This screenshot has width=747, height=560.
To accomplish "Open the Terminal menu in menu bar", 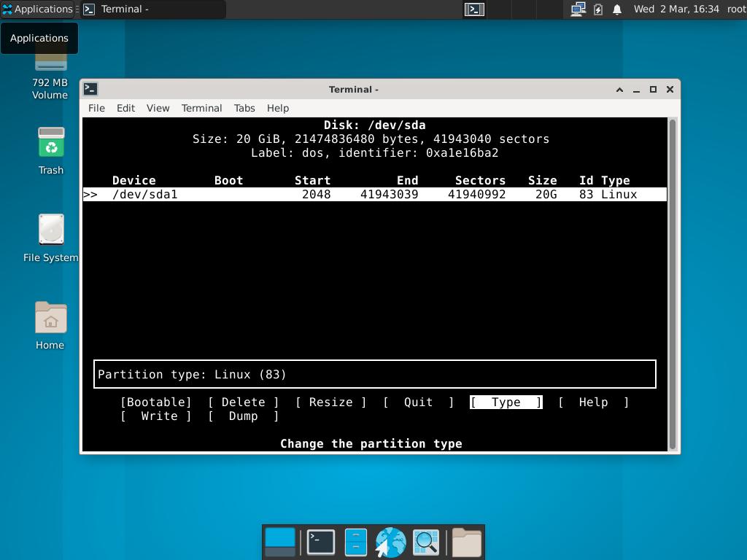I will pos(201,108).
